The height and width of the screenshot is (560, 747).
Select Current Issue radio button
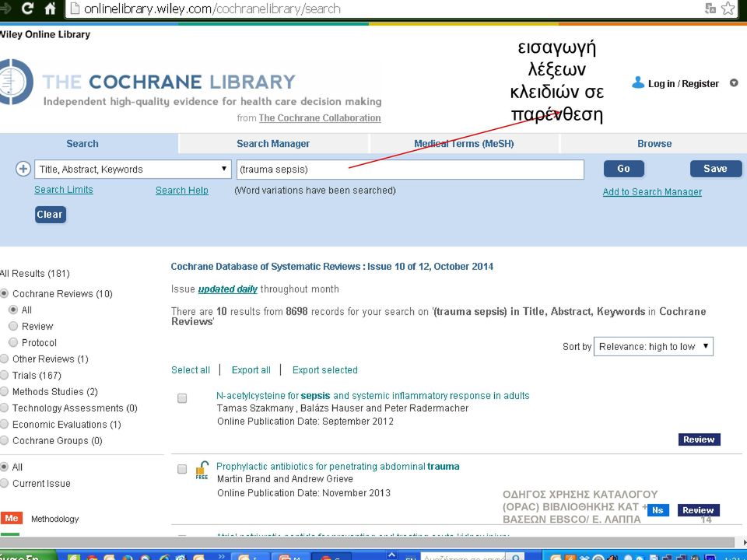pyautogui.click(x=5, y=483)
